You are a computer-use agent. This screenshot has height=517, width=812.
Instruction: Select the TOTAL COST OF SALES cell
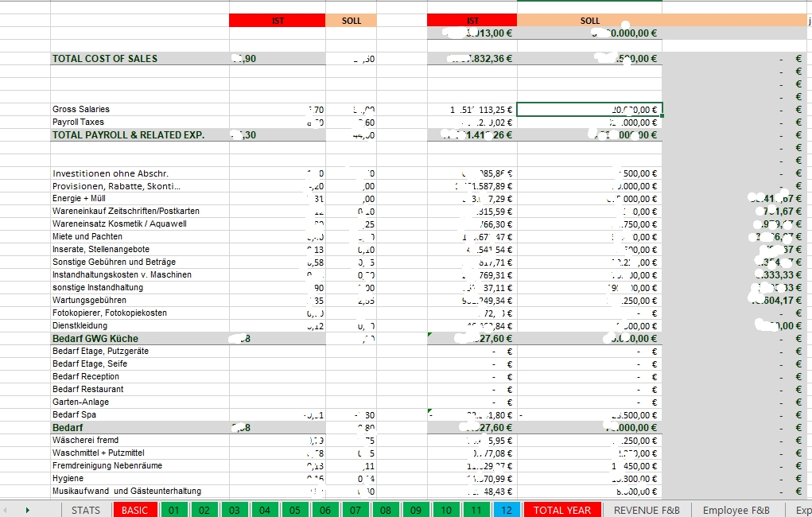coord(105,59)
